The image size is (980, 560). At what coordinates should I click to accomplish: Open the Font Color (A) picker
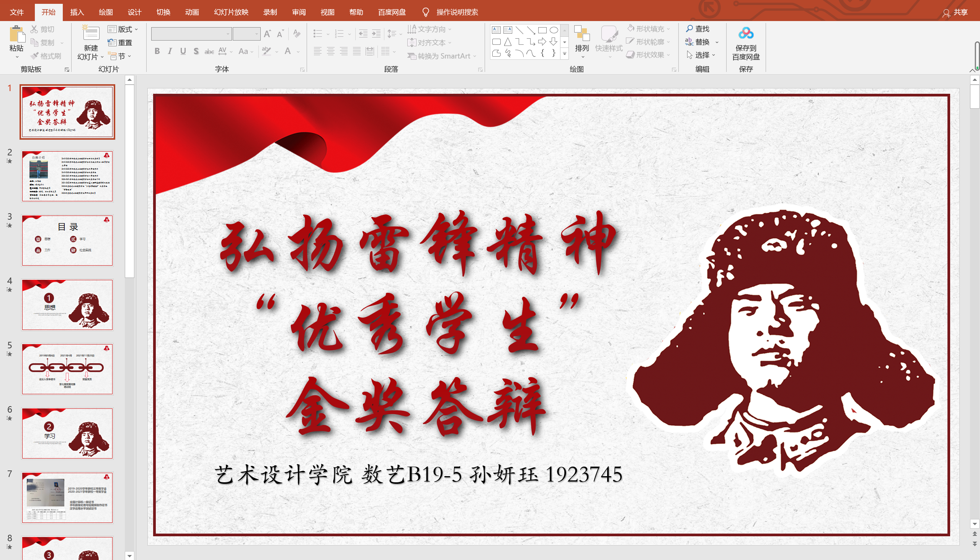tap(292, 51)
